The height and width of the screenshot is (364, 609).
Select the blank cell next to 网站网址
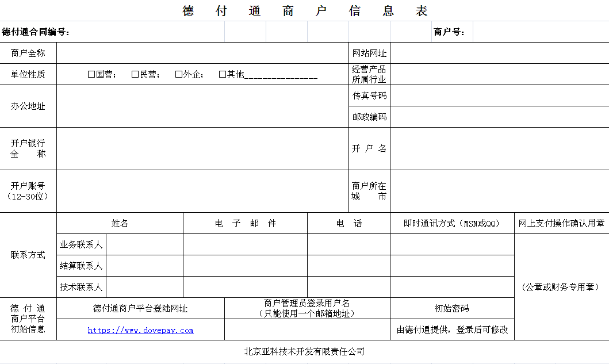(499, 53)
